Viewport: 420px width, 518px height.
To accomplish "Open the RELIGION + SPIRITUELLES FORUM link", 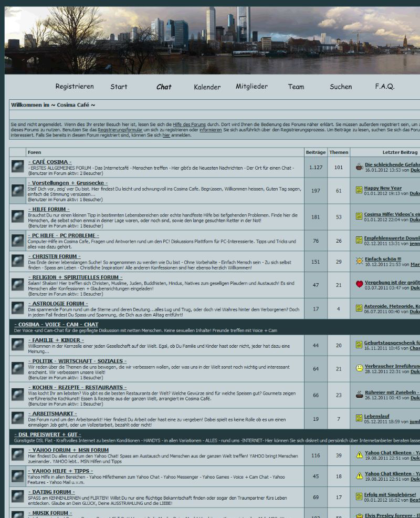I will 75,277.
